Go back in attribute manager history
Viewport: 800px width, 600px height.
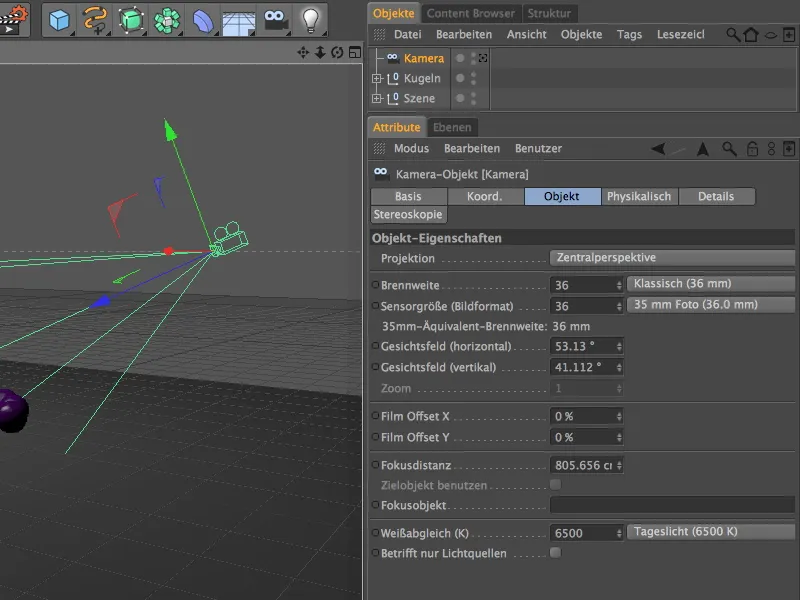tap(658, 149)
